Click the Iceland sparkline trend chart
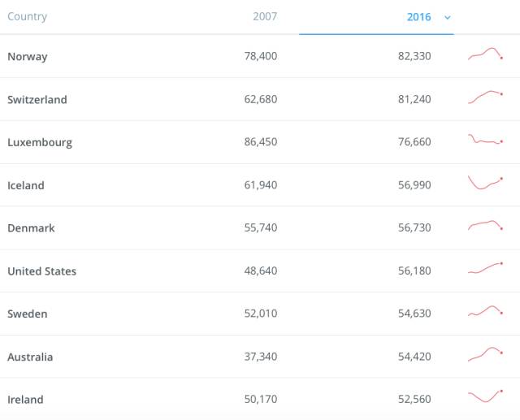The image size is (520, 420). click(486, 183)
